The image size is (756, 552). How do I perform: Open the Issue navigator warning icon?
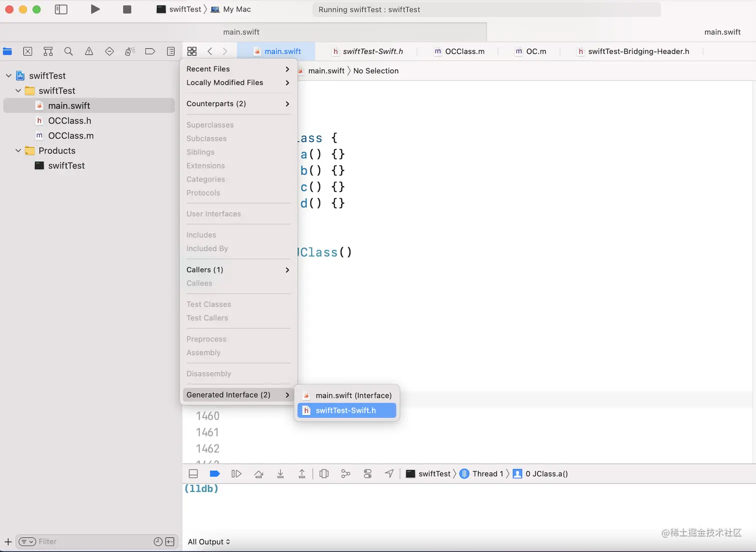point(89,51)
